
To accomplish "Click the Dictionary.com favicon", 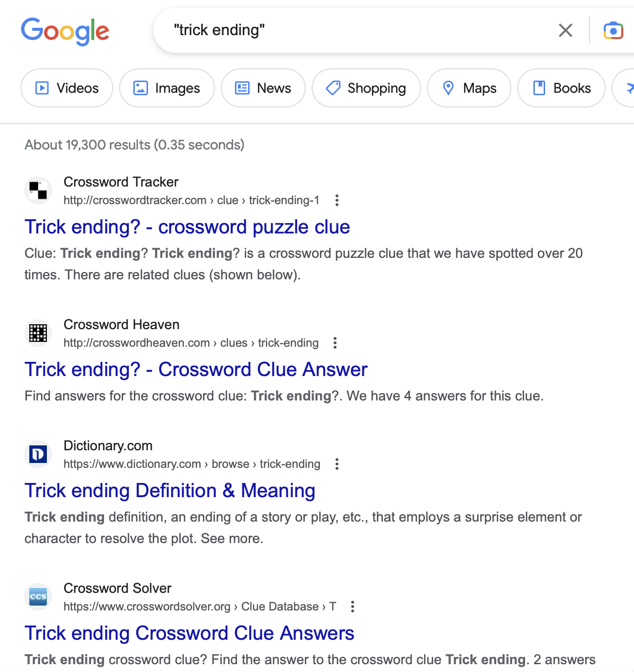I will pyautogui.click(x=38, y=454).
